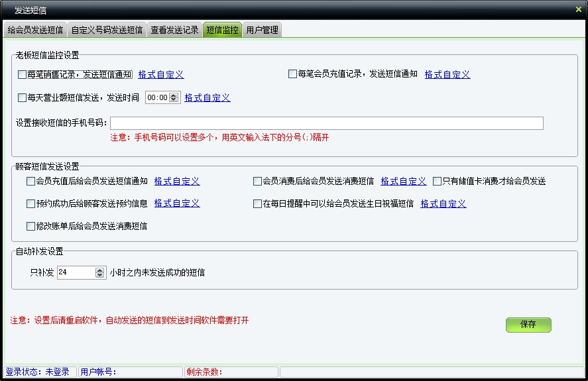Check 预约成功后给顾客发送预约信息
588x381 pixels.
[x=30, y=203]
